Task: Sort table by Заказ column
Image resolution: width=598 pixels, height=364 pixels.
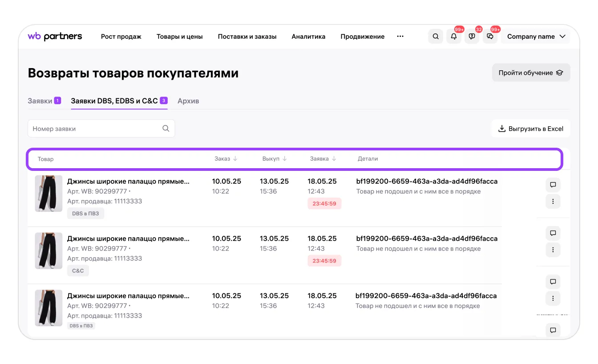Action: pos(226,159)
